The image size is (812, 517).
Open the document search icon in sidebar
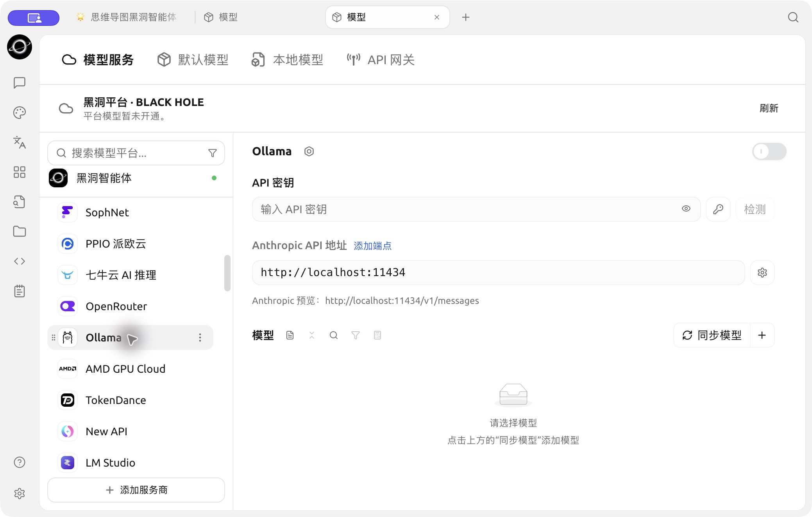tap(20, 202)
